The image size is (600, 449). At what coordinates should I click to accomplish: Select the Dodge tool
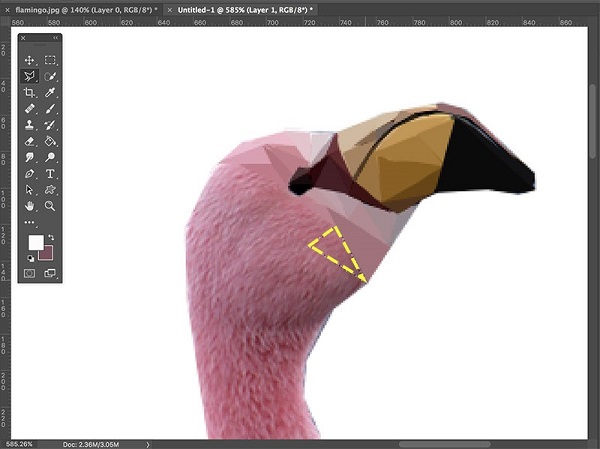pyautogui.click(x=50, y=157)
